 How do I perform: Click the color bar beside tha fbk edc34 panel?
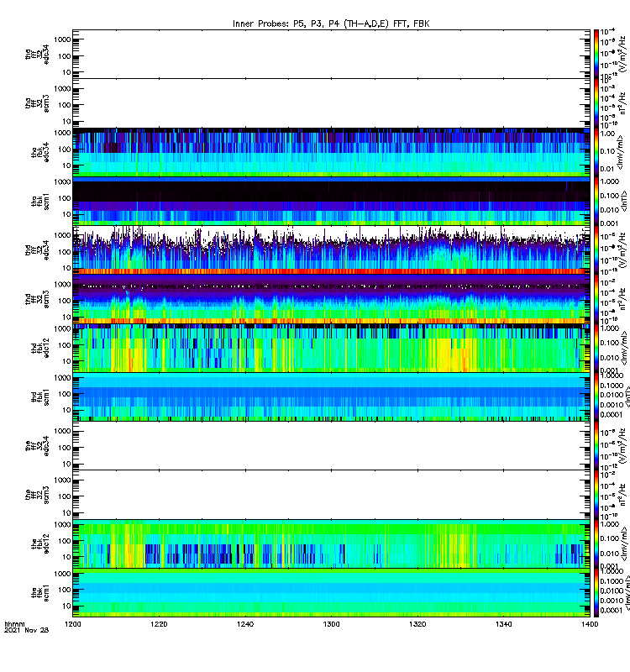tap(596, 152)
